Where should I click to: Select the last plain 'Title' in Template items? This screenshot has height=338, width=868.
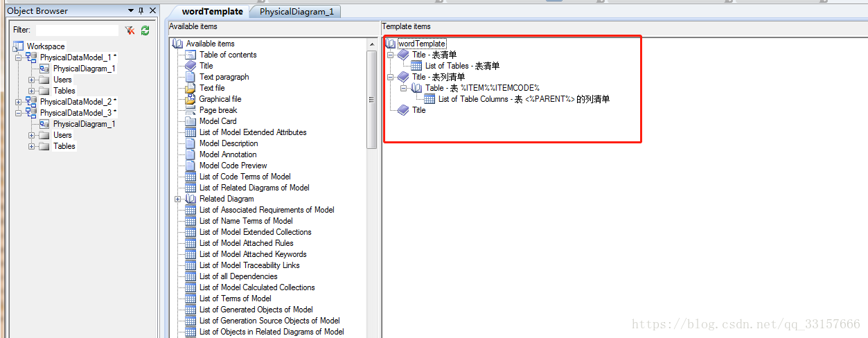(x=418, y=110)
